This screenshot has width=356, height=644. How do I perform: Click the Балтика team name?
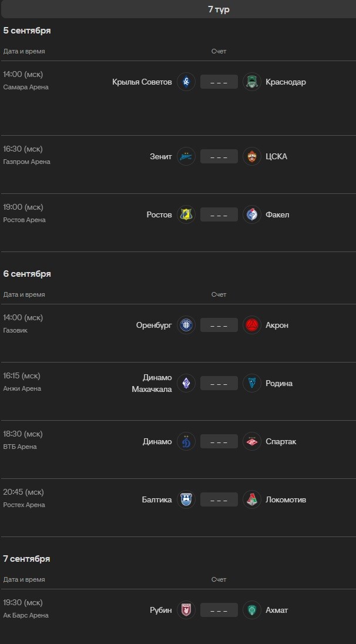point(157,500)
